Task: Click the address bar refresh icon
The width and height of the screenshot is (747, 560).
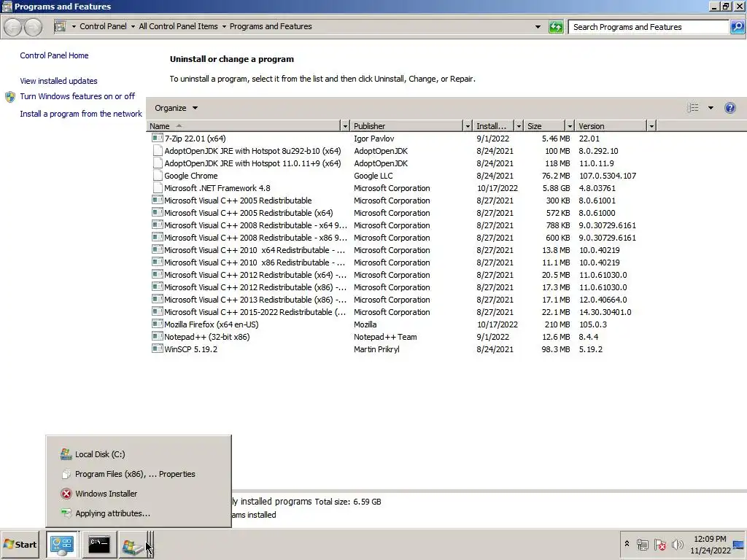Action: coord(555,27)
